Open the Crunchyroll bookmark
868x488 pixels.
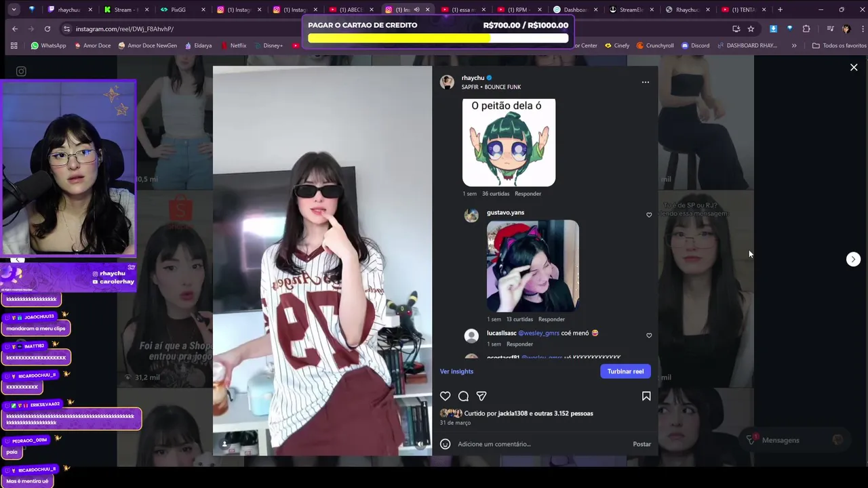pyautogui.click(x=655, y=45)
